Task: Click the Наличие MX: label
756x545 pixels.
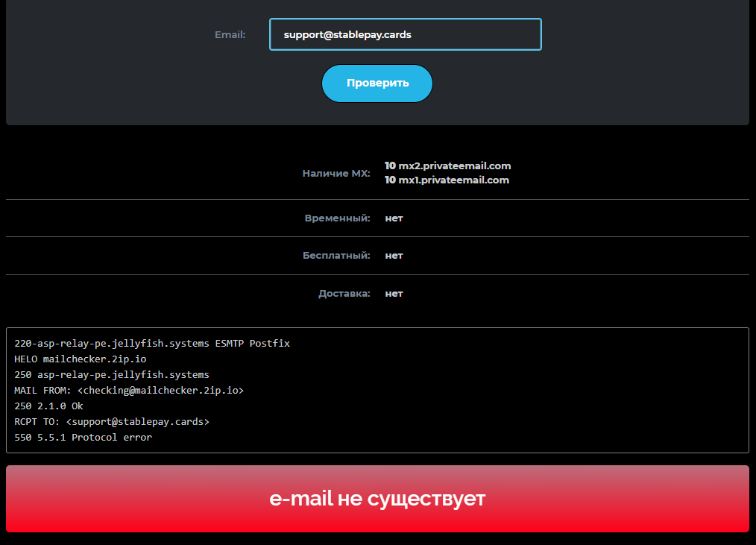Action: tap(336, 173)
